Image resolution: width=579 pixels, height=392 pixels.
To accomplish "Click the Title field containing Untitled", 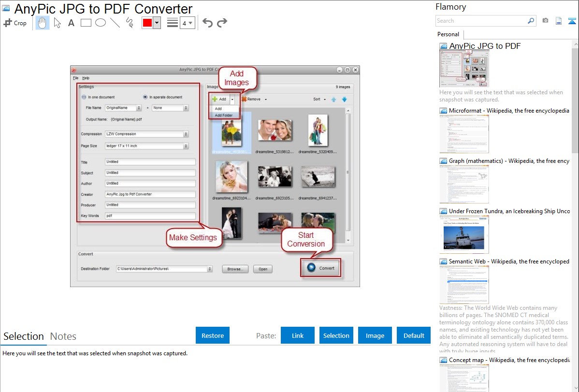I will point(150,162).
